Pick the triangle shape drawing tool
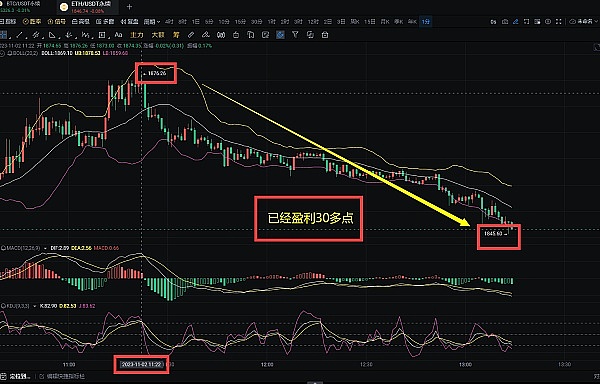Image resolution: width=600 pixels, height=384 pixels. click(52, 35)
